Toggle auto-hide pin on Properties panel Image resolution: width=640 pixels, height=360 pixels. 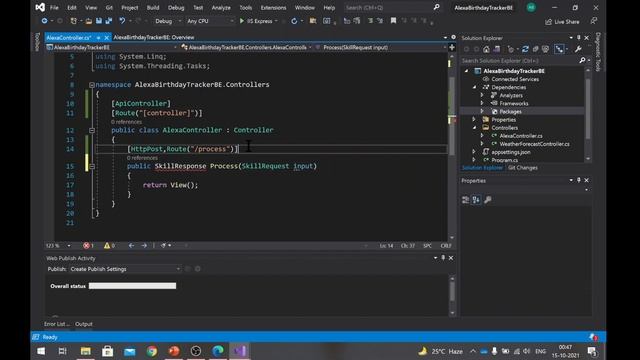pos(578,180)
